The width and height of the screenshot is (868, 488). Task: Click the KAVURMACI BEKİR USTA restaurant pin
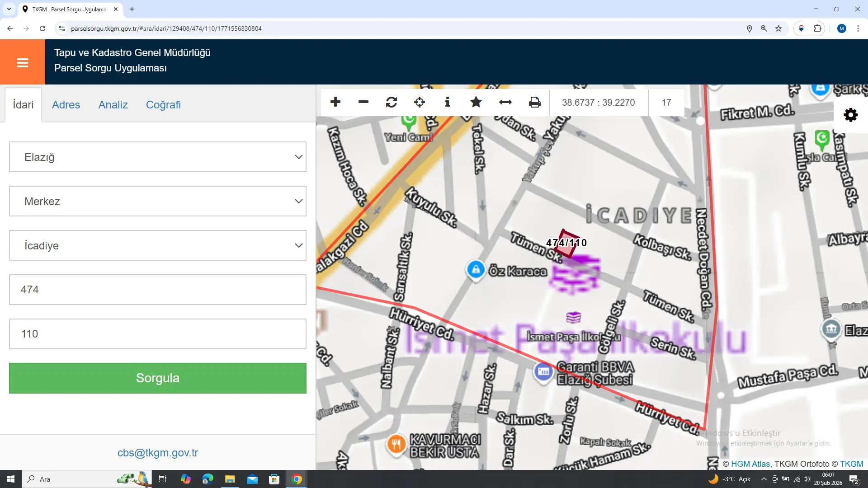tap(396, 445)
